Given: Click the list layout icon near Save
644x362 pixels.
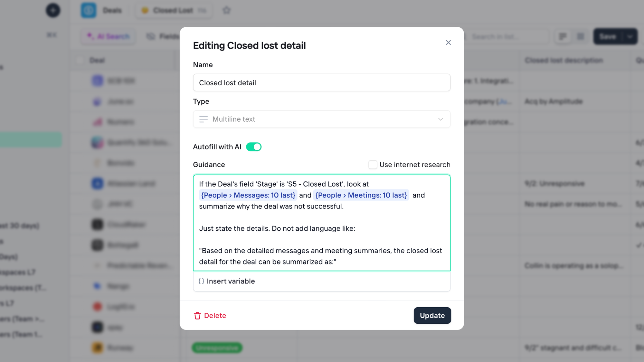Looking at the screenshot, I should (581, 36).
